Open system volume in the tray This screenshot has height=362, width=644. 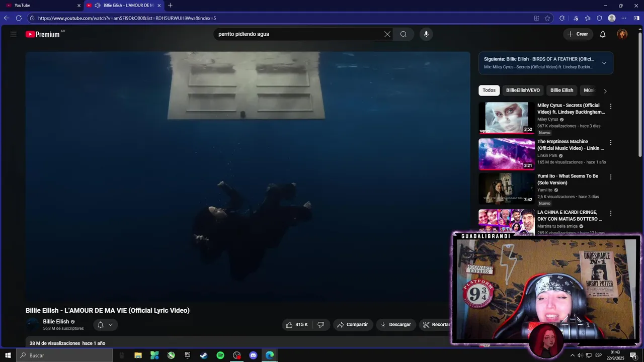[580, 355]
